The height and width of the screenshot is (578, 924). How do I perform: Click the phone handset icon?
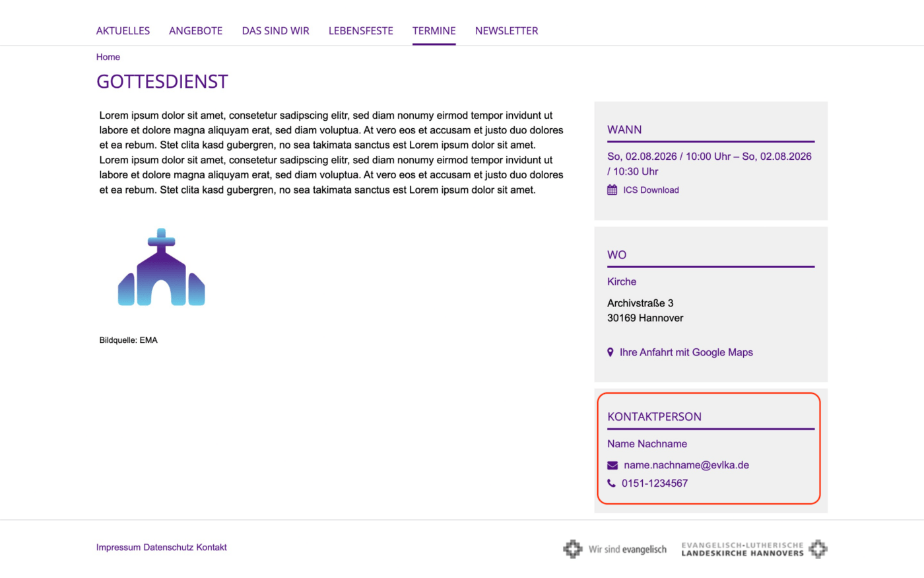coord(611,484)
